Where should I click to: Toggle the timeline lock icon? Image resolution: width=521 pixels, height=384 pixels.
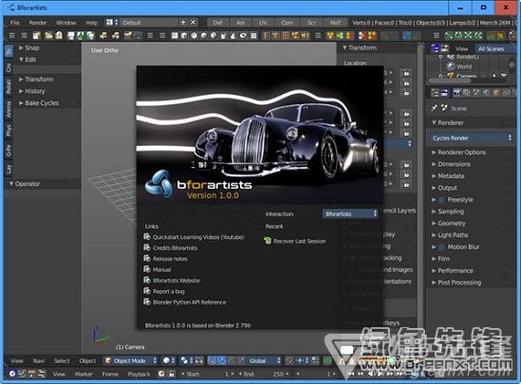click(171, 374)
